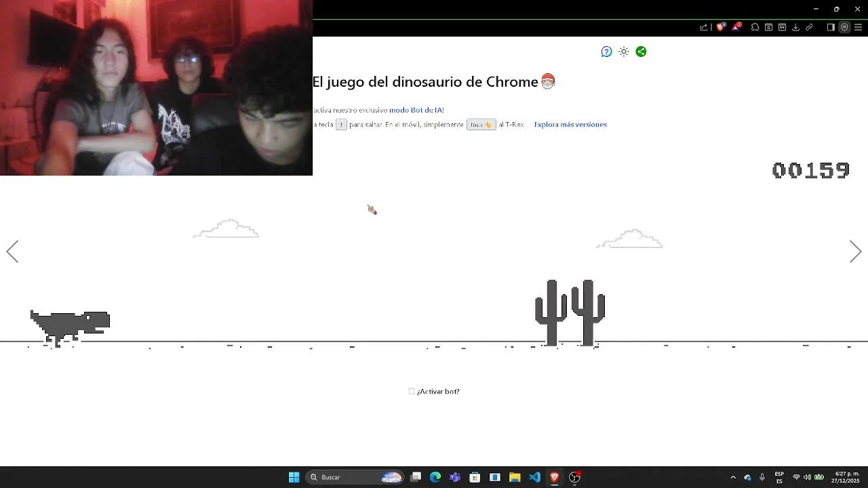Enable the '¿Activar bot?' checkbox
This screenshot has height=488, width=868.
point(412,391)
